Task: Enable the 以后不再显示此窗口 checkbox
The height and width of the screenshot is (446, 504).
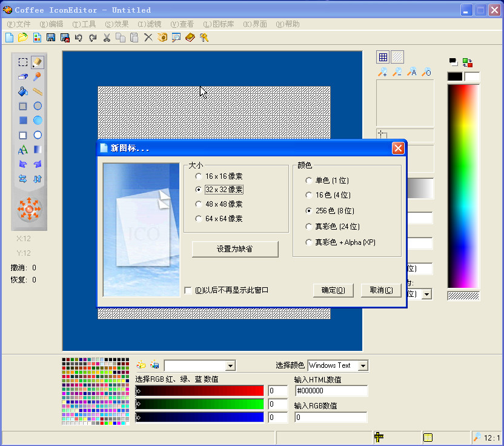Action: point(188,290)
